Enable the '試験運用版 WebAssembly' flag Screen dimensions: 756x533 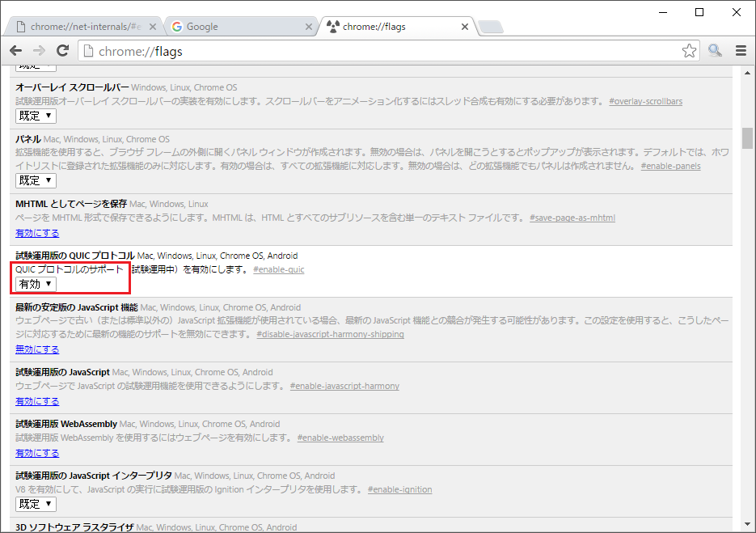37,453
